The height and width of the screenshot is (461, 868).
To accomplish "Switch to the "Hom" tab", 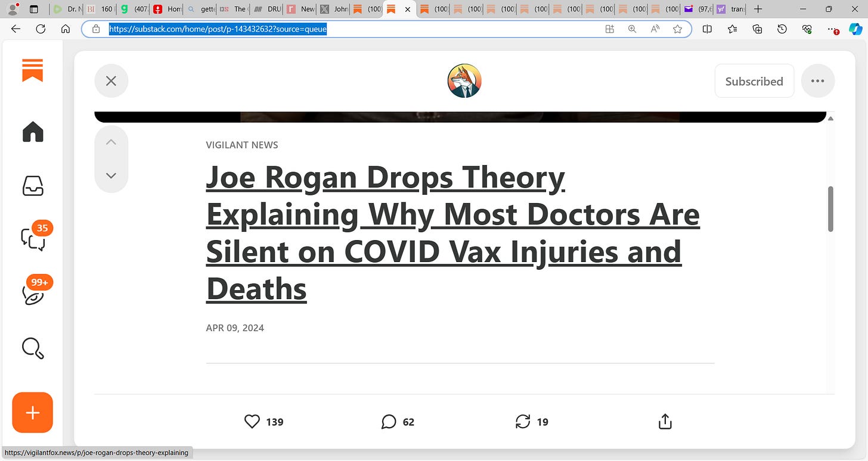I will tap(166, 9).
